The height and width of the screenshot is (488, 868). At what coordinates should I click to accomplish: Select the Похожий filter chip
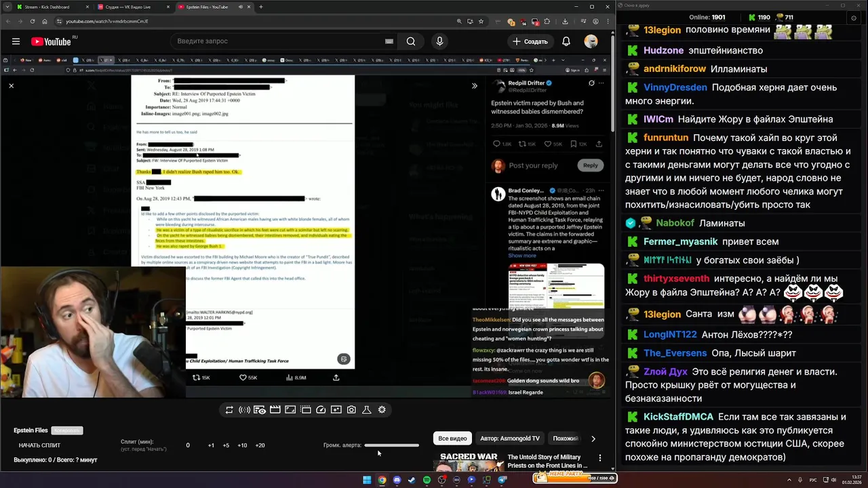(x=566, y=439)
